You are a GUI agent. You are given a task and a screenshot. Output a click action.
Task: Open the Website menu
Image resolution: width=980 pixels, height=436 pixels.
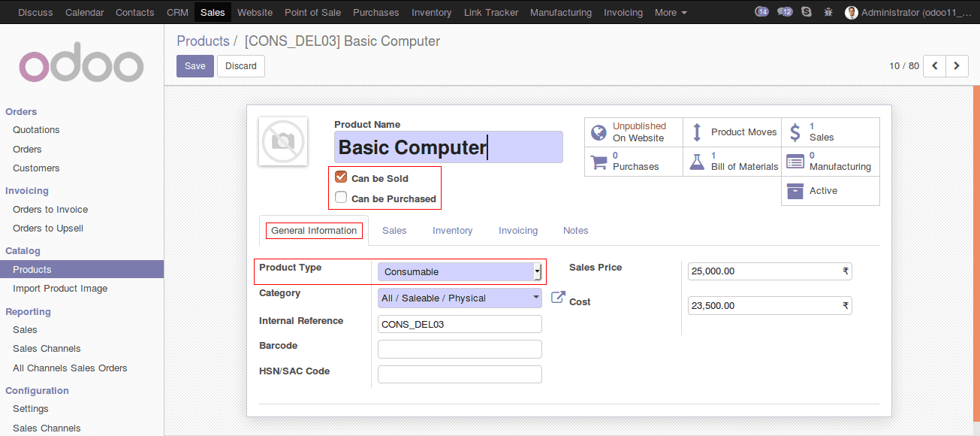click(x=255, y=12)
